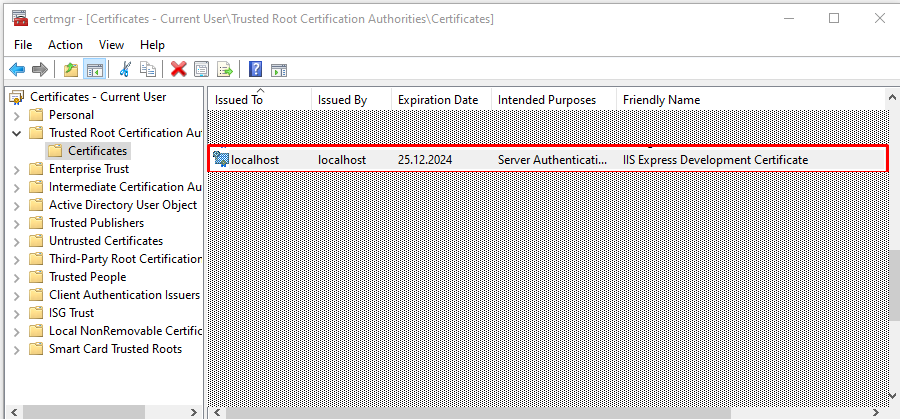Go back with the blue Back arrow
Screen dimensions: 900x419
[x=17, y=70]
